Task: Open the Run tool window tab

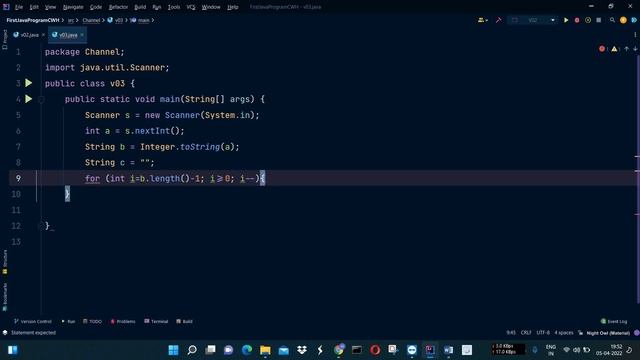Action: (x=68, y=321)
